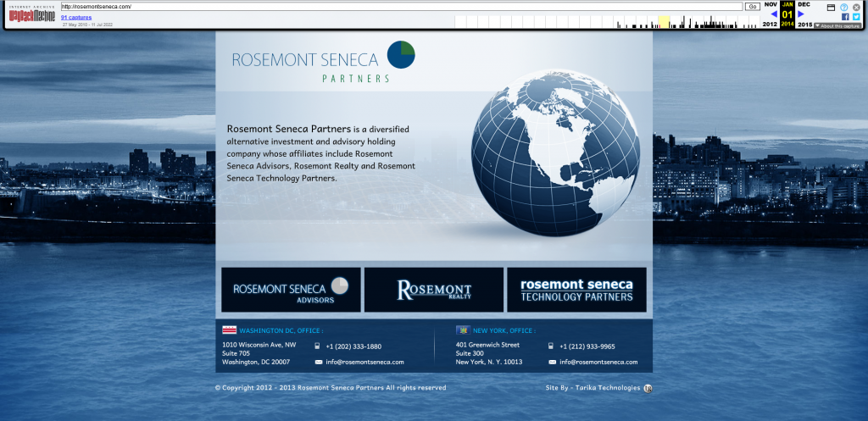Click the New York flag icon

463,330
